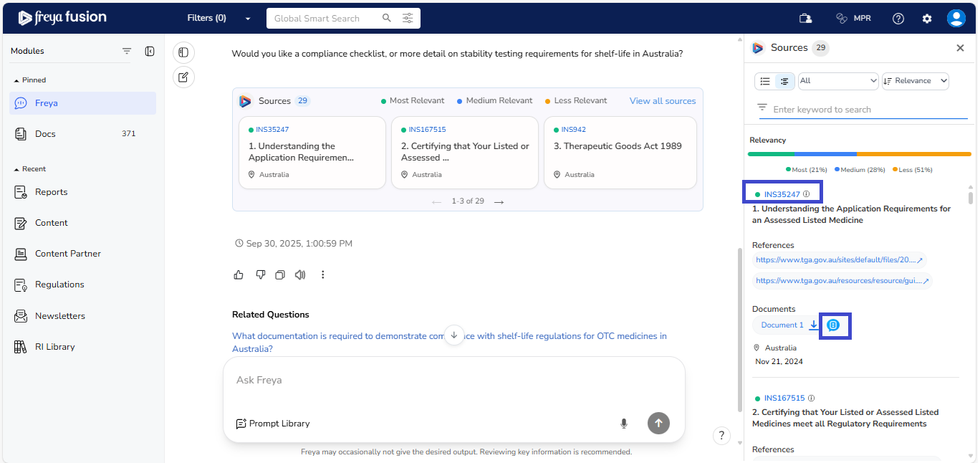Click the thumbs down feedback icon

coord(260,275)
